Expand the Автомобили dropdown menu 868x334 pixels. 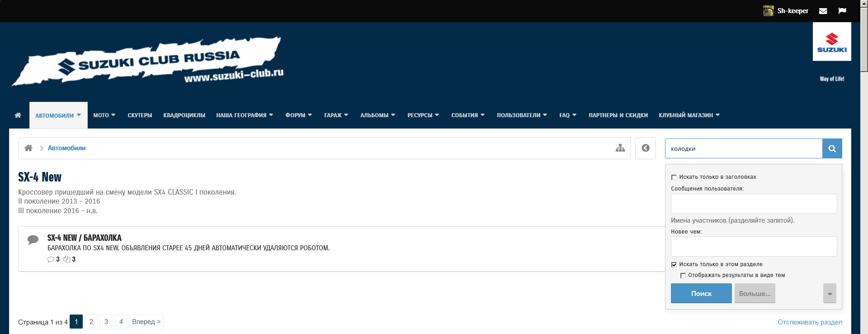click(x=79, y=115)
